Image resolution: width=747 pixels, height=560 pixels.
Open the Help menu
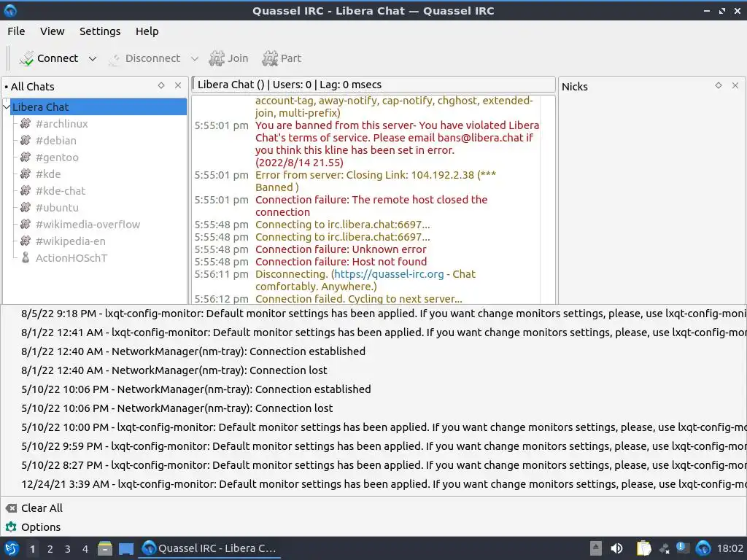pos(147,31)
